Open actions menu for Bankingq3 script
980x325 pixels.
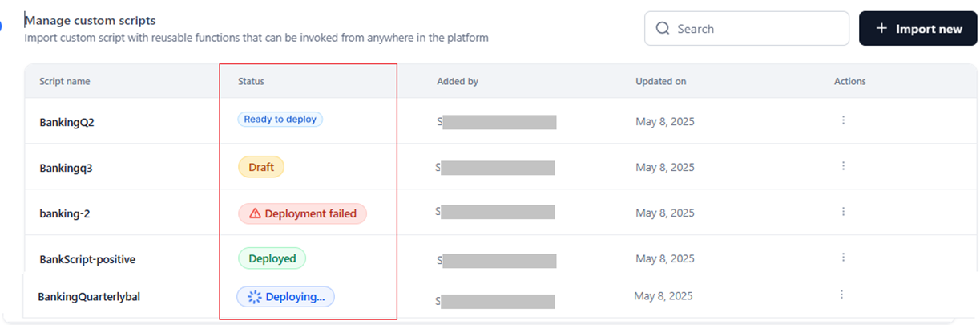click(x=843, y=166)
